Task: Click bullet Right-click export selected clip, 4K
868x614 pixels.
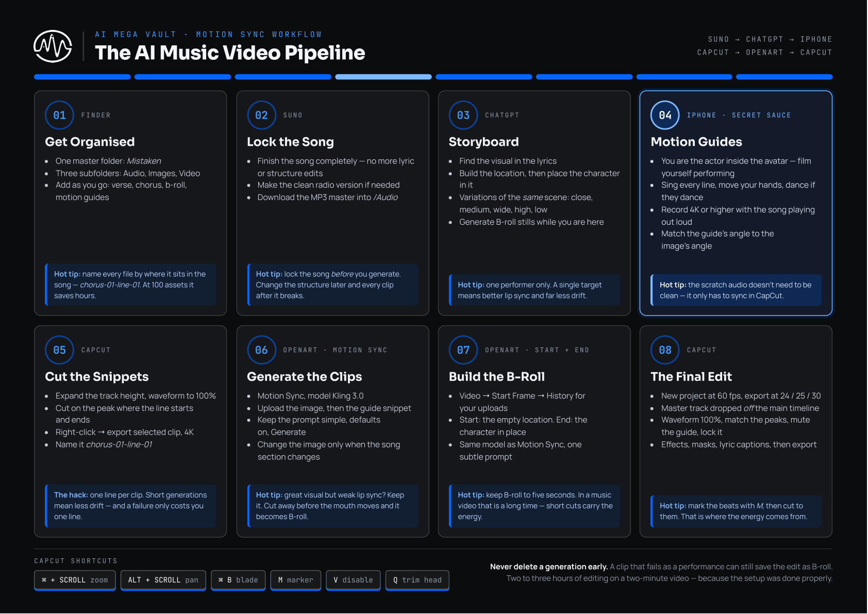Action: tap(125, 433)
